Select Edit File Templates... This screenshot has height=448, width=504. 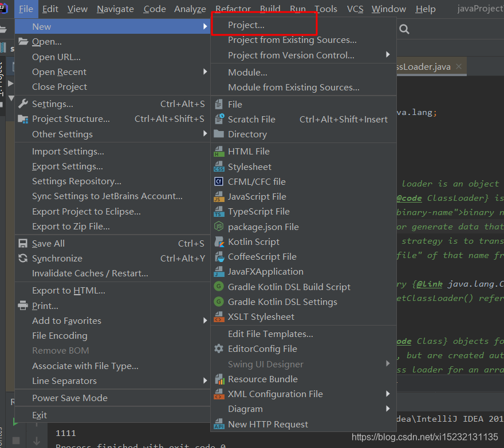(304, 334)
